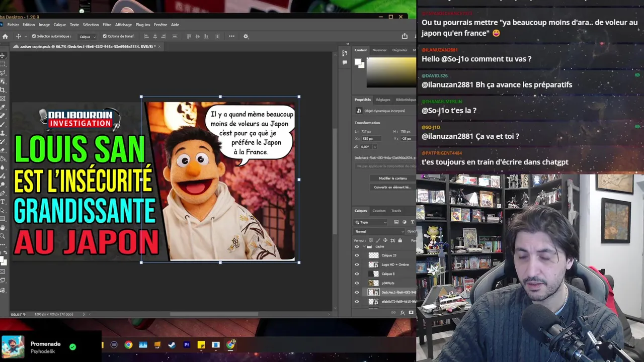Open the Move tool preset picker arrow
The height and width of the screenshot is (362, 644).
click(26, 36)
